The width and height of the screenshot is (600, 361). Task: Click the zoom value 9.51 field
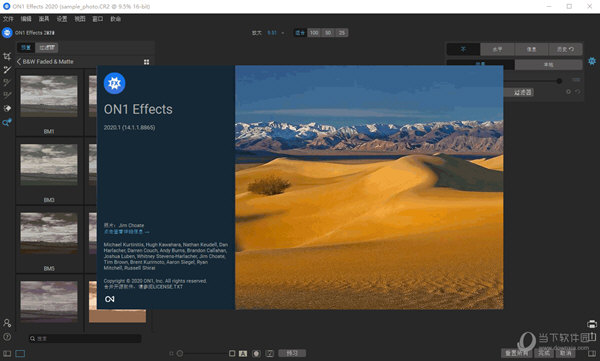tap(272, 33)
